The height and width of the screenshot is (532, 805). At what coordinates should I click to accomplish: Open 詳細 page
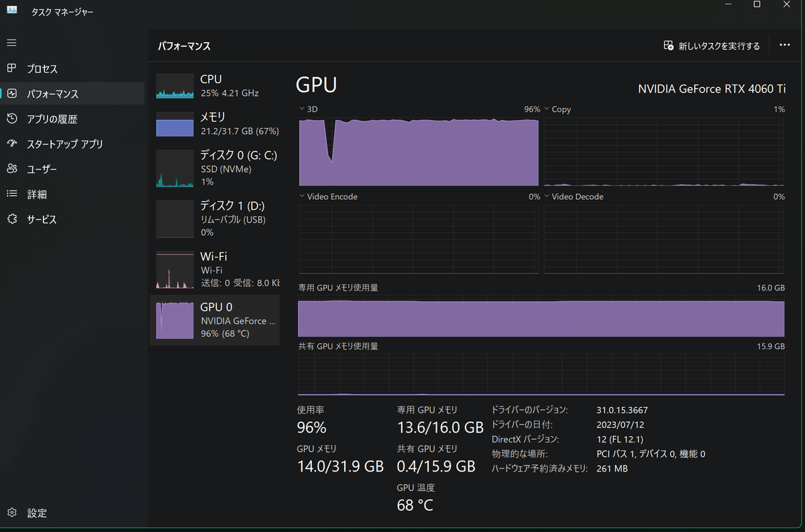point(72,194)
